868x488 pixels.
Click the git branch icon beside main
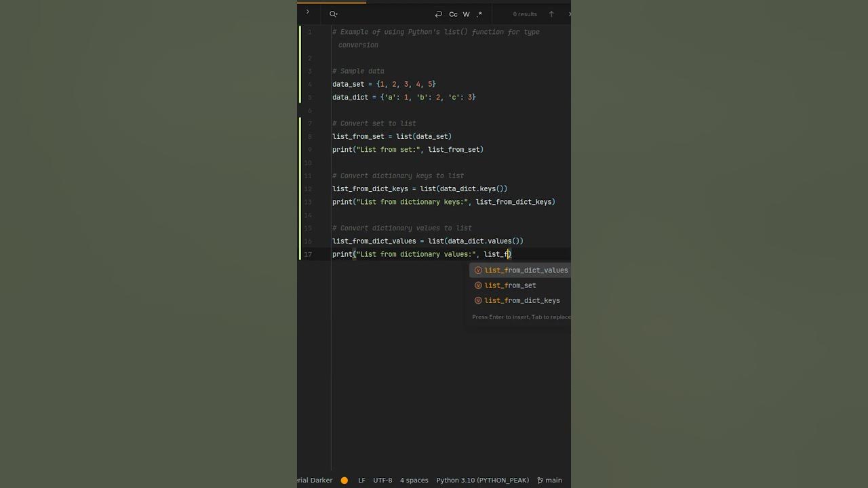point(540,480)
